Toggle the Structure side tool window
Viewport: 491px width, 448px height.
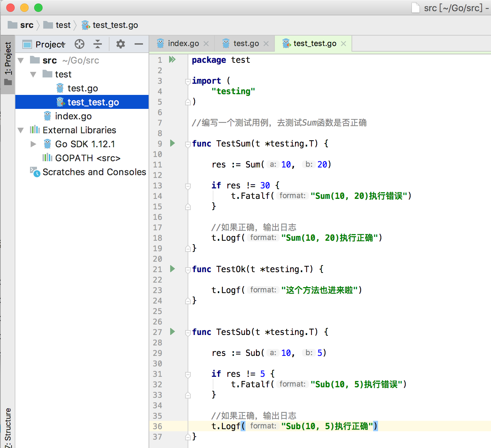point(8,427)
